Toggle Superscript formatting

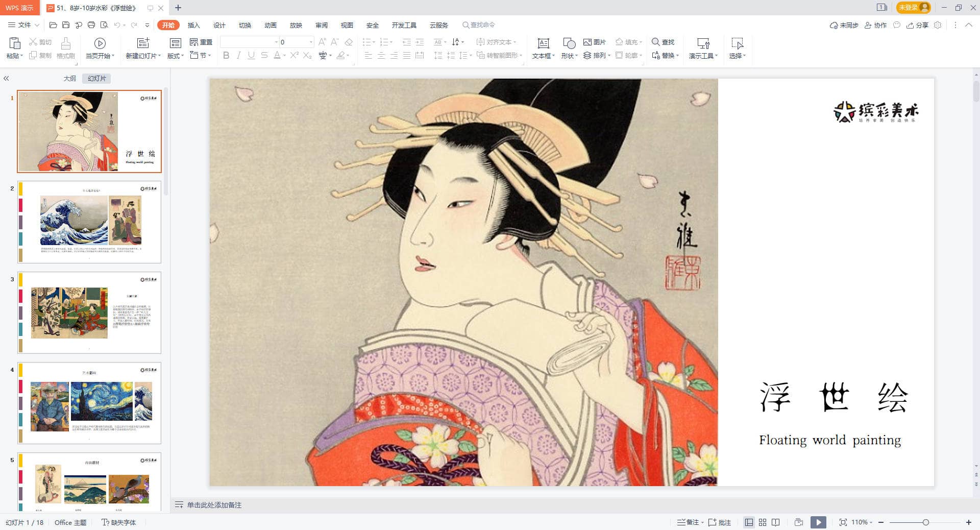pyautogui.click(x=295, y=55)
